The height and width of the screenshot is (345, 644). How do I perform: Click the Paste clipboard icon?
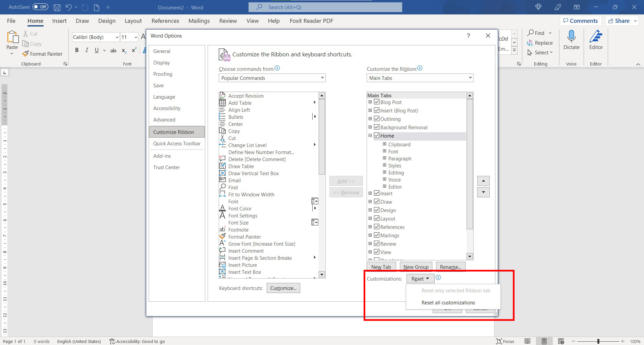pos(12,37)
